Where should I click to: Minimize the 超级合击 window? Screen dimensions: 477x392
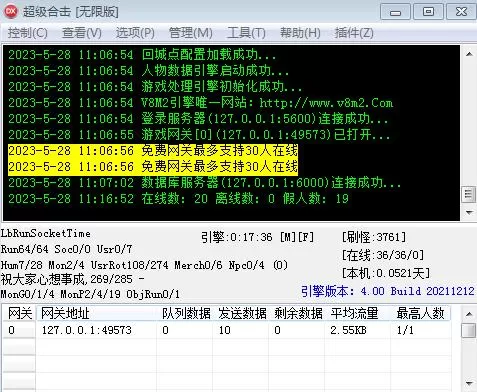click(396, 12)
